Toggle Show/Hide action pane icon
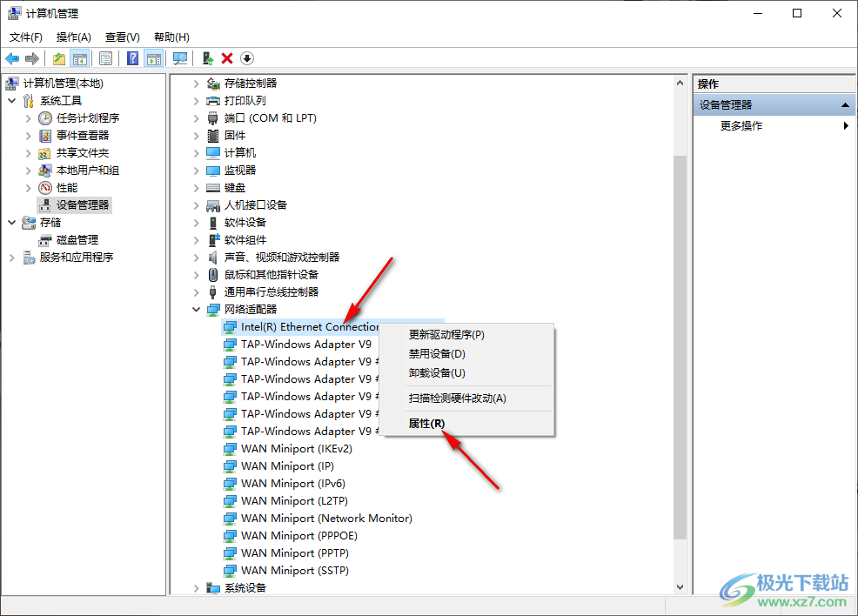The height and width of the screenshot is (616, 858). (x=154, y=58)
